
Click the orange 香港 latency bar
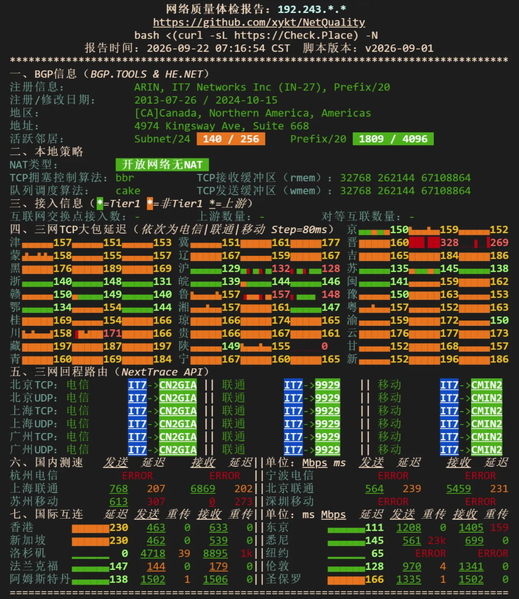(91, 529)
